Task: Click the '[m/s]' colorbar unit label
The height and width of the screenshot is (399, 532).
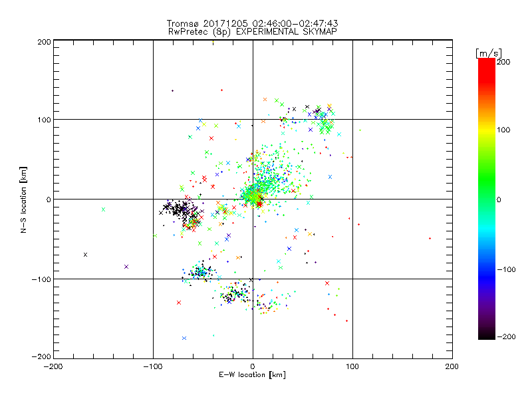Action: [x=489, y=53]
